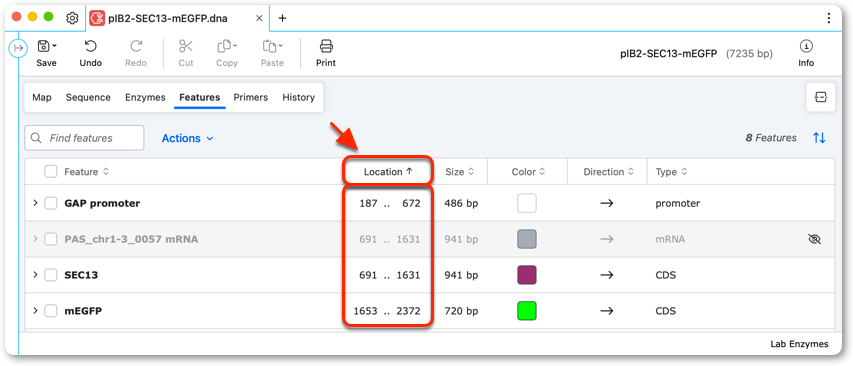The image size is (853, 366).
Task: Click the search magnifier in Find features
Action: point(36,138)
